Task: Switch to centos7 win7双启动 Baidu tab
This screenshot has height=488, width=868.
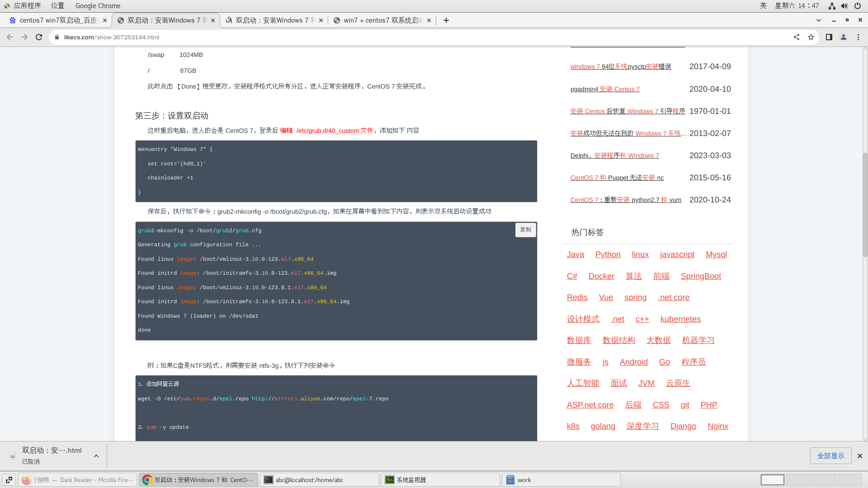Action: click(x=58, y=20)
